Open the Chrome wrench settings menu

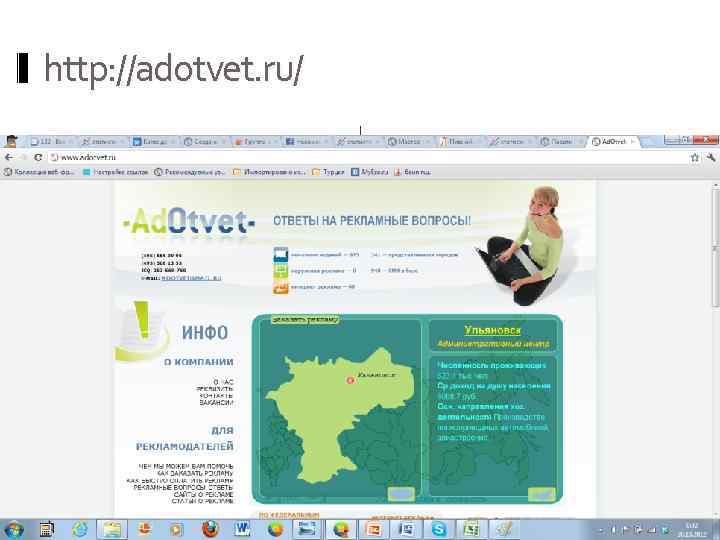click(711, 158)
